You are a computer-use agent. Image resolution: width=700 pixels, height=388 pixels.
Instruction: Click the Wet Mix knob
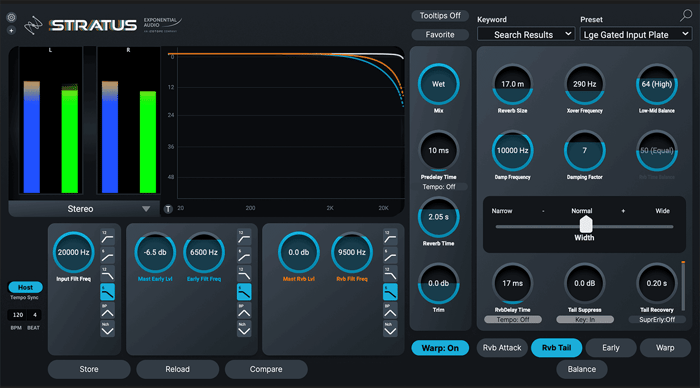438,84
